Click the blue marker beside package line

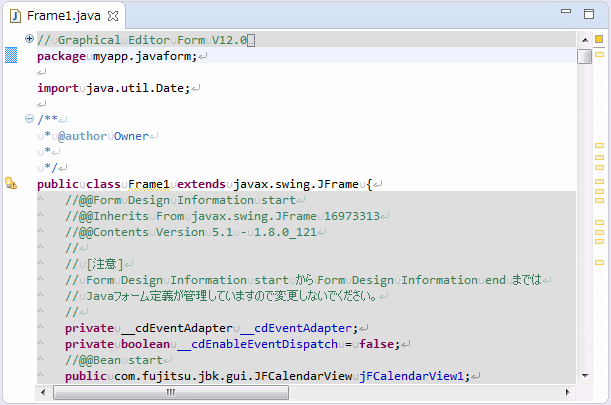coord(11,55)
